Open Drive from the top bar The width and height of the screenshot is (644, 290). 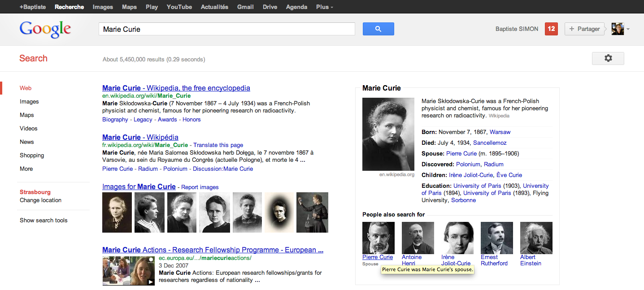(270, 7)
